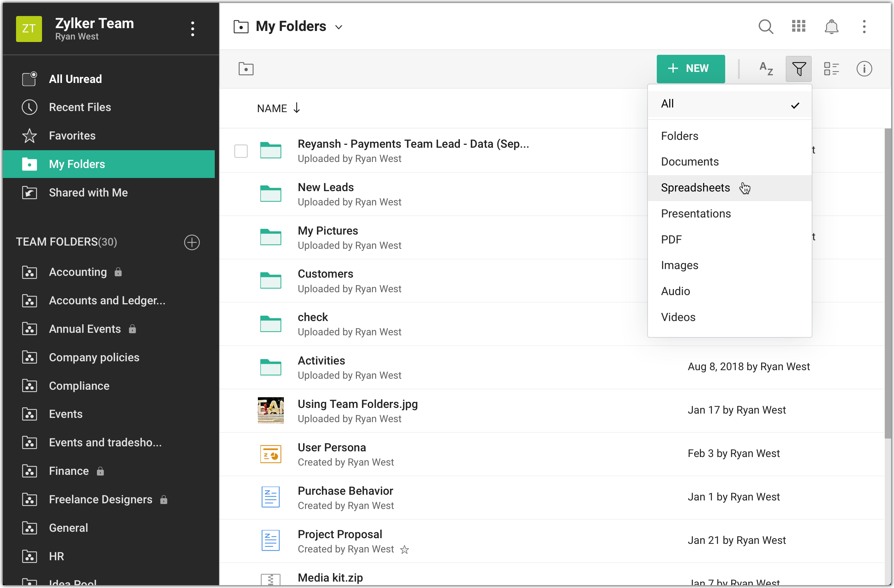
Task: Click the A-Z sort icon
Action: (x=765, y=69)
